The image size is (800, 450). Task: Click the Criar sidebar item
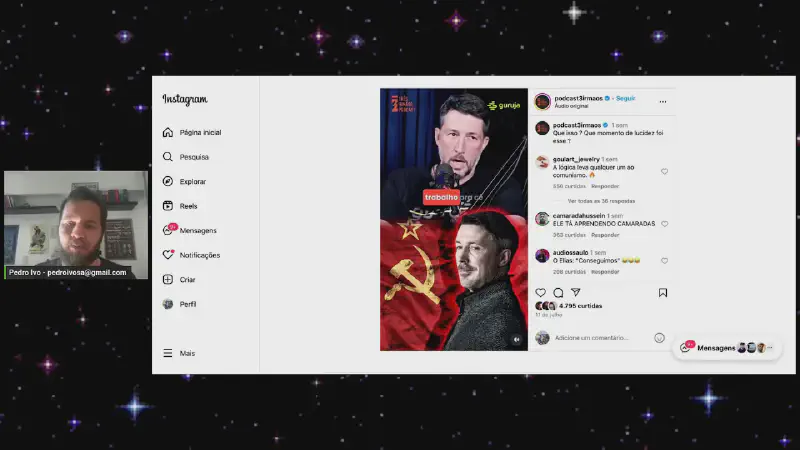click(179, 279)
